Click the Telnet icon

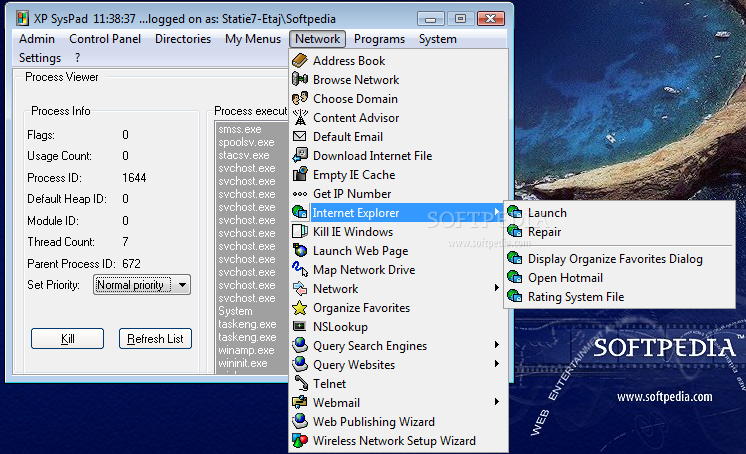point(301,383)
